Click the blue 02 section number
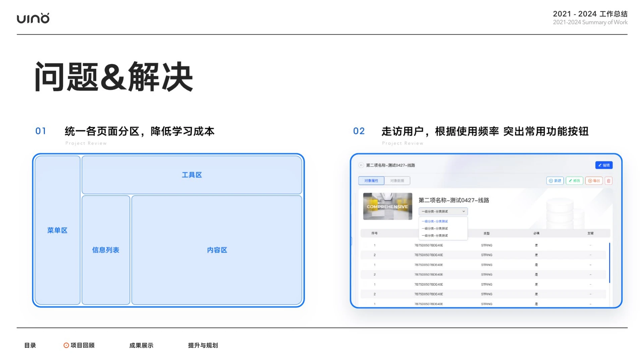The height and width of the screenshot is (362, 644). (359, 131)
